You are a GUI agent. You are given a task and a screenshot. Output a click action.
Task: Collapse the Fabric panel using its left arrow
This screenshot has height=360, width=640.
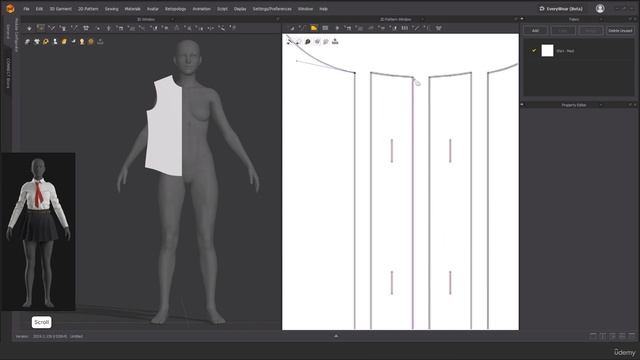click(522, 19)
